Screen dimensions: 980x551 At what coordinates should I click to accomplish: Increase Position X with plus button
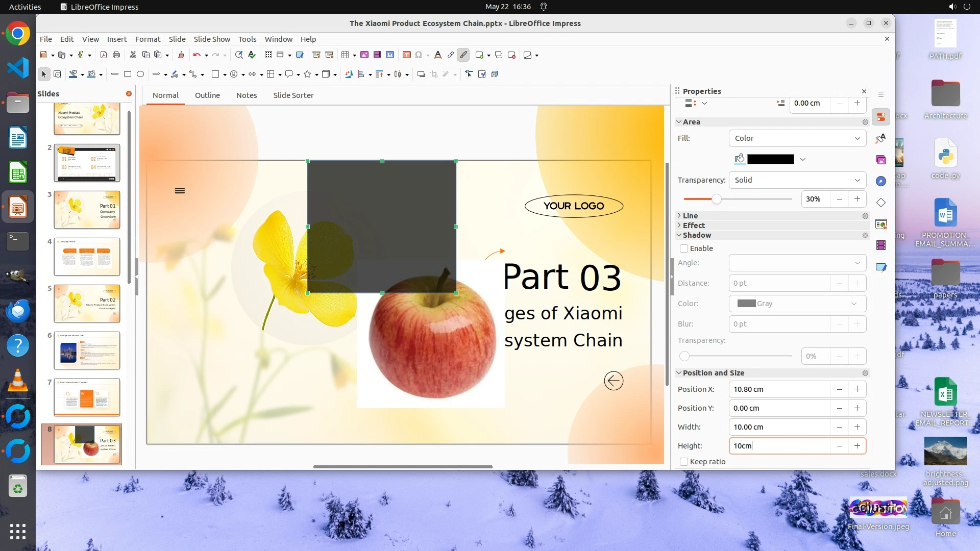857,389
